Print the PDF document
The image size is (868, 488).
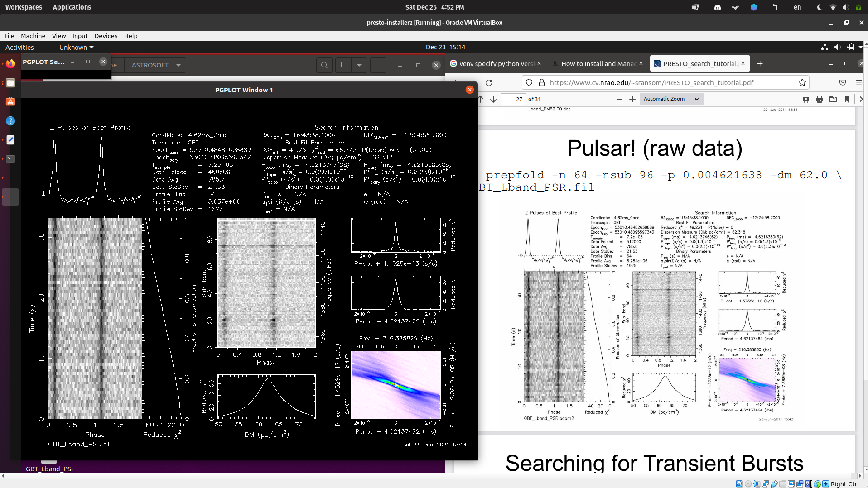pos(819,99)
